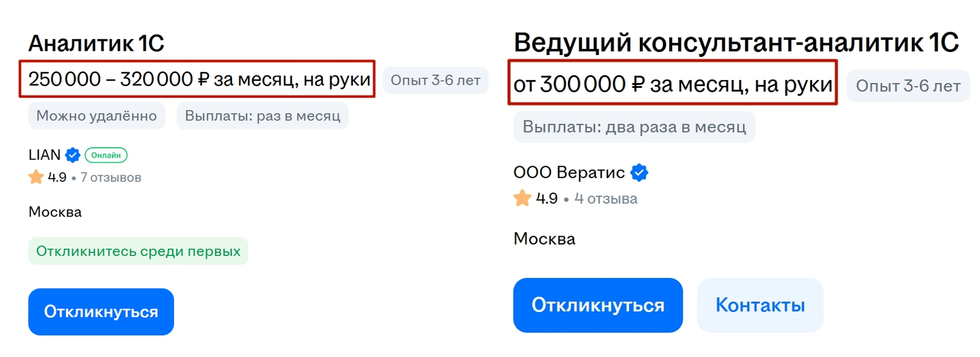Click the dot separator between 4.9 and отзывов
Viewport: 980px width, 357px height.
(x=73, y=177)
